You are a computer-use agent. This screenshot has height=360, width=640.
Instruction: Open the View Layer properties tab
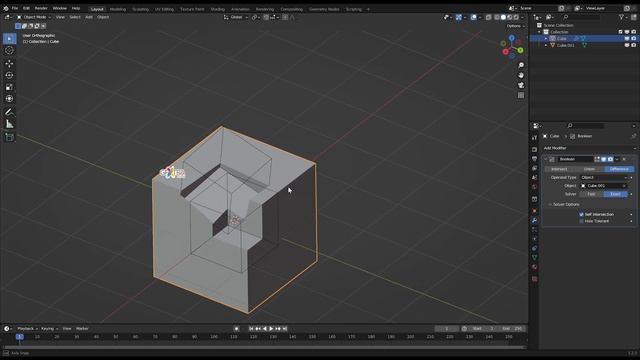click(x=535, y=168)
